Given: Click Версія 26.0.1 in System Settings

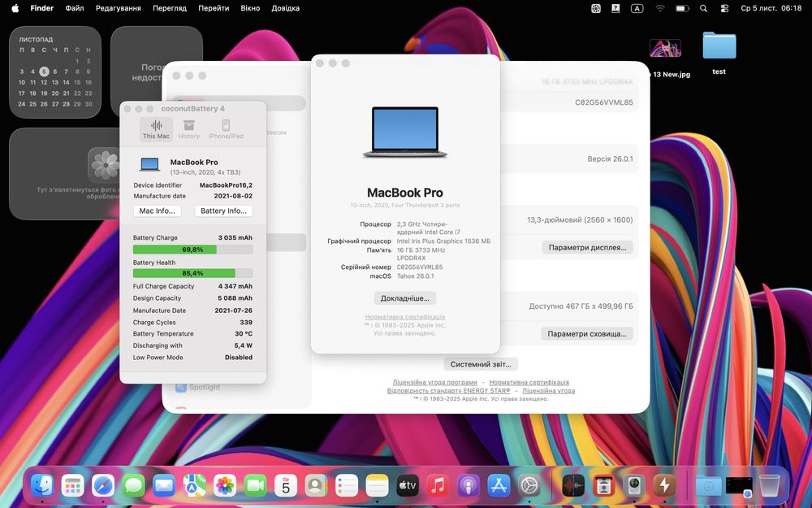Looking at the screenshot, I should [610, 159].
